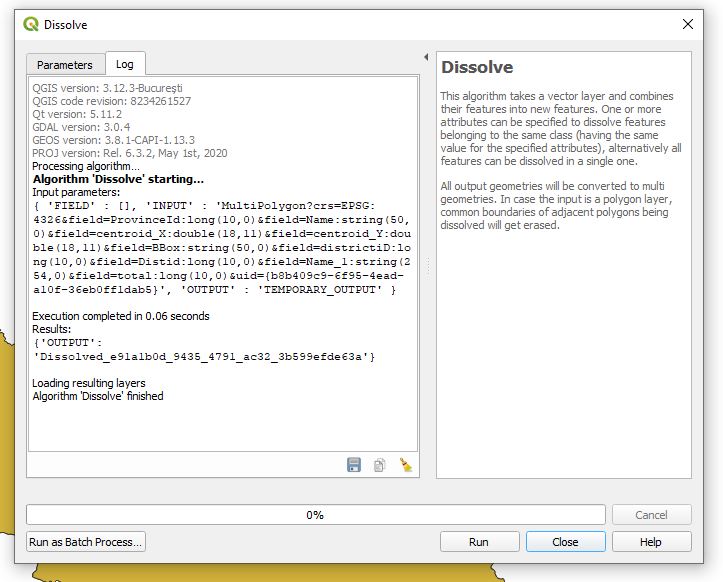The image size is (723, 582).
Task: Open Help for Dissolve
Action: click(651, 542)
